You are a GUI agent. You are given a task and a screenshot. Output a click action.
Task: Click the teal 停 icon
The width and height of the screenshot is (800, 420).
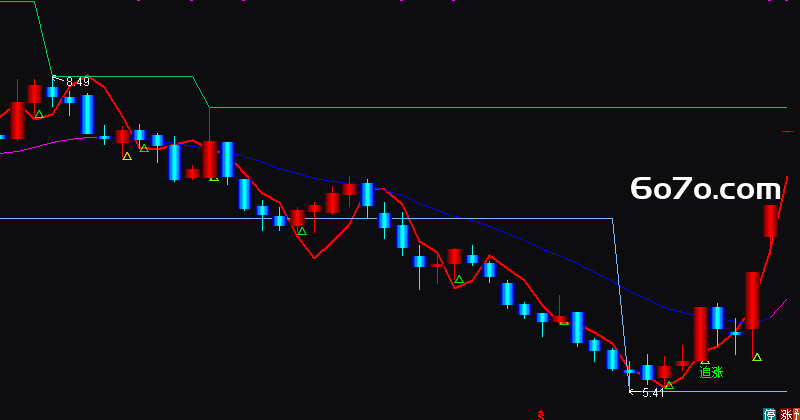pyautogui.click(x=769, y=414)
